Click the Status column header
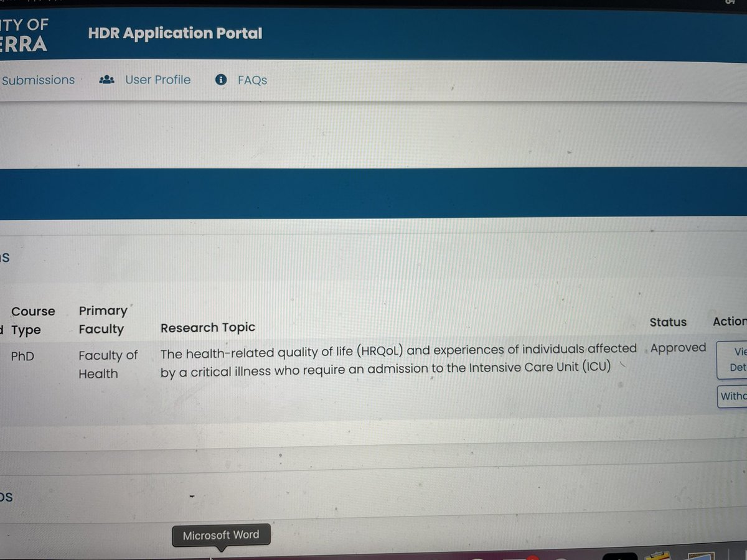 point(668,322)
